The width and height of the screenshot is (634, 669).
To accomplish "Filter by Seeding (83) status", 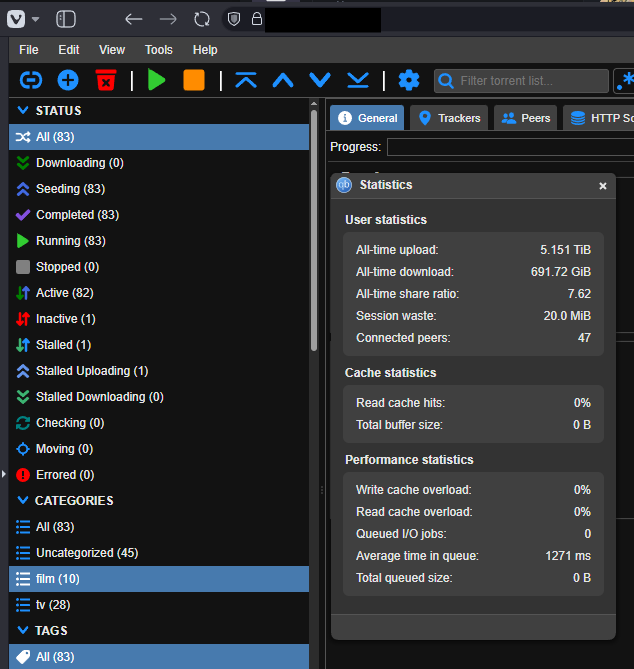I will click(159, 189).
